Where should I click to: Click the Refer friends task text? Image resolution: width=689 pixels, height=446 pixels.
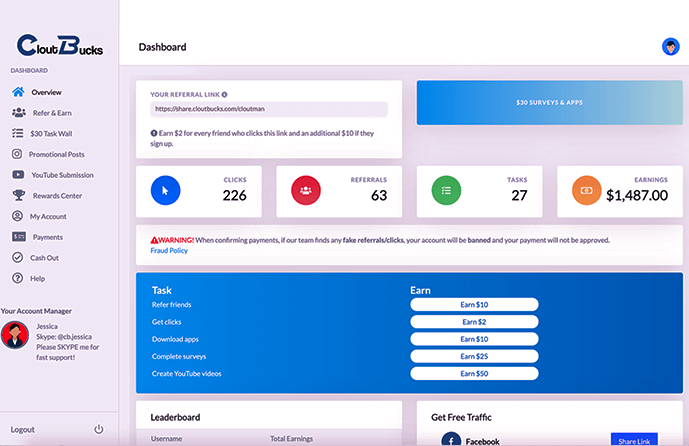pyautogui.click(x=171, y=305)
